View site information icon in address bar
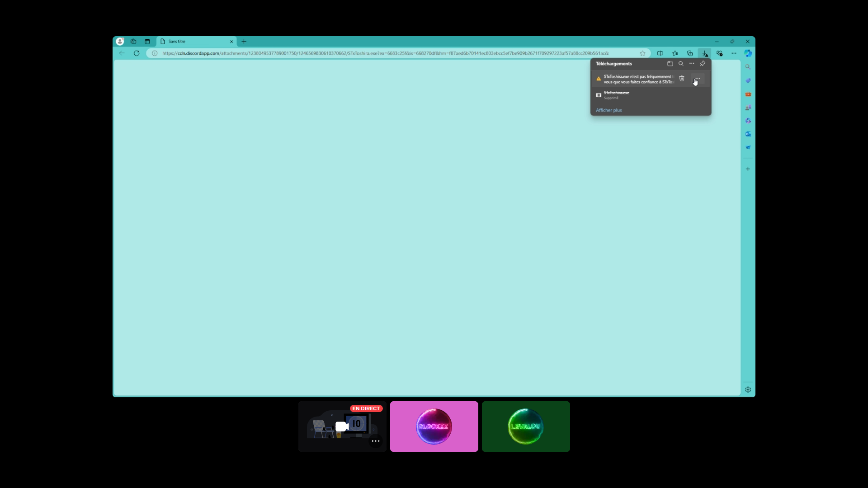Screen dimensions: 868x488 pos(155,53)
